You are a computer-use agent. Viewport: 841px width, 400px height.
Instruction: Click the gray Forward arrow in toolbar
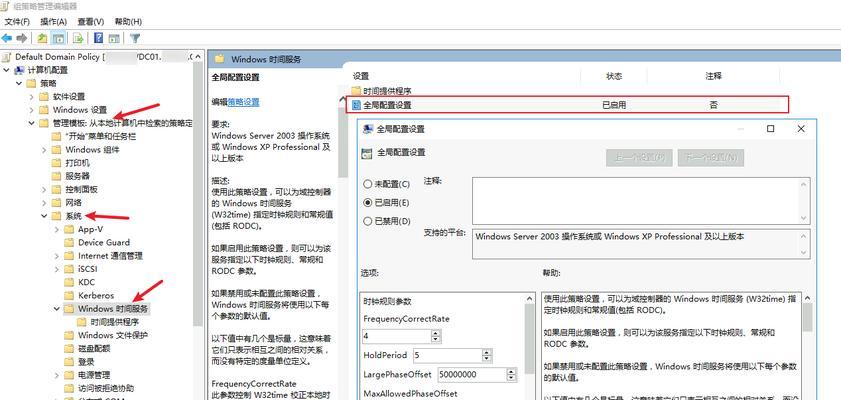tap(22, 38)
